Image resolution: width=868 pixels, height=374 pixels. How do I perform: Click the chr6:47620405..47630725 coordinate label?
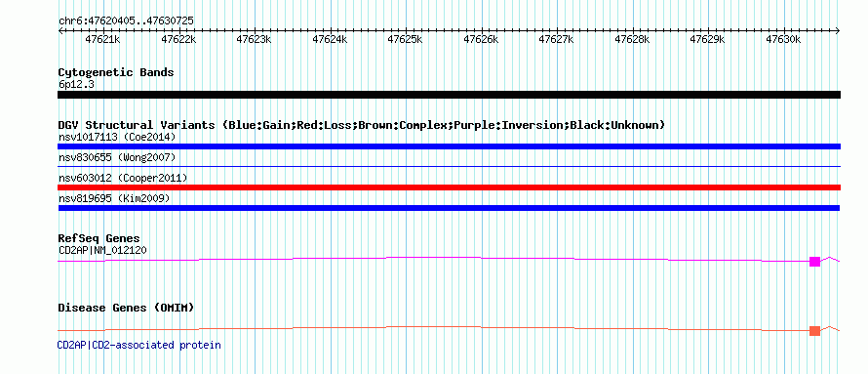126,21
